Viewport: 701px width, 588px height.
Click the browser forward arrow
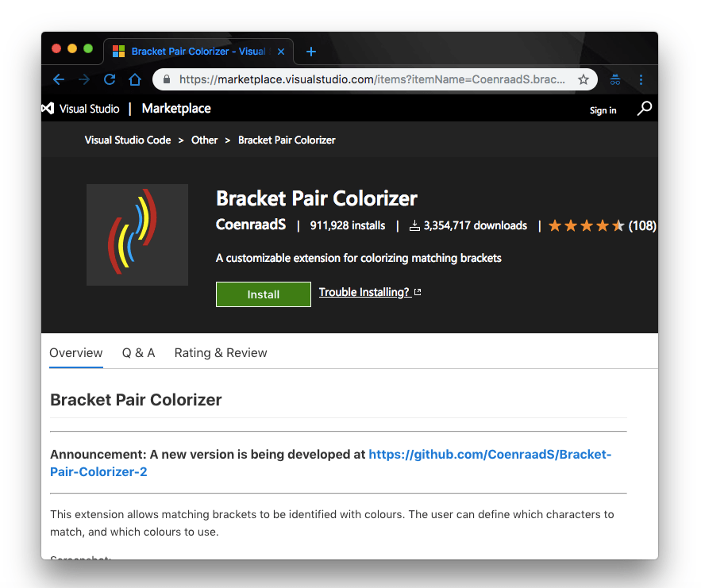point(84,79)
